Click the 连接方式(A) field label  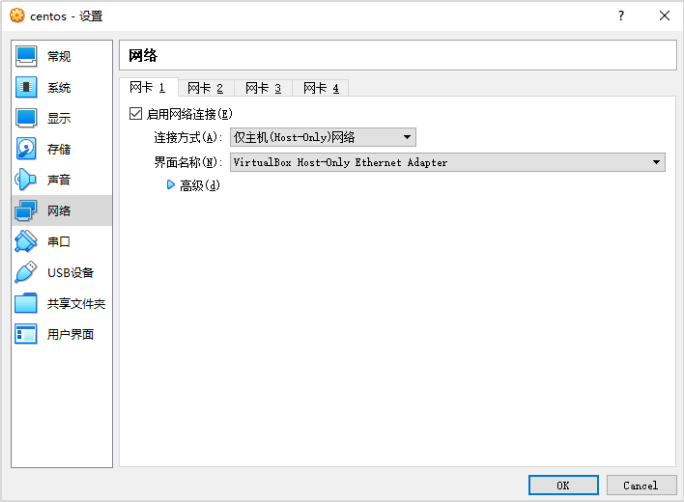pos(188,137)
